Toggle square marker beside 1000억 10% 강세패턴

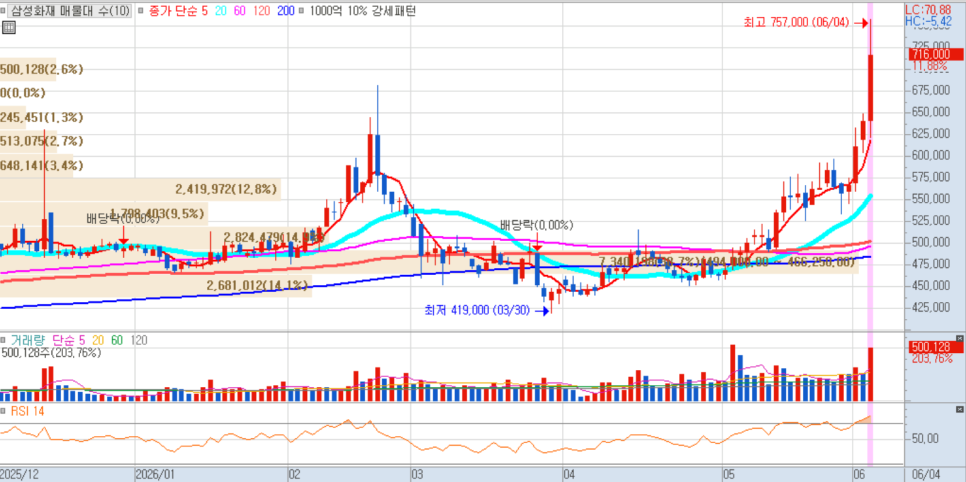pos(301,10)
